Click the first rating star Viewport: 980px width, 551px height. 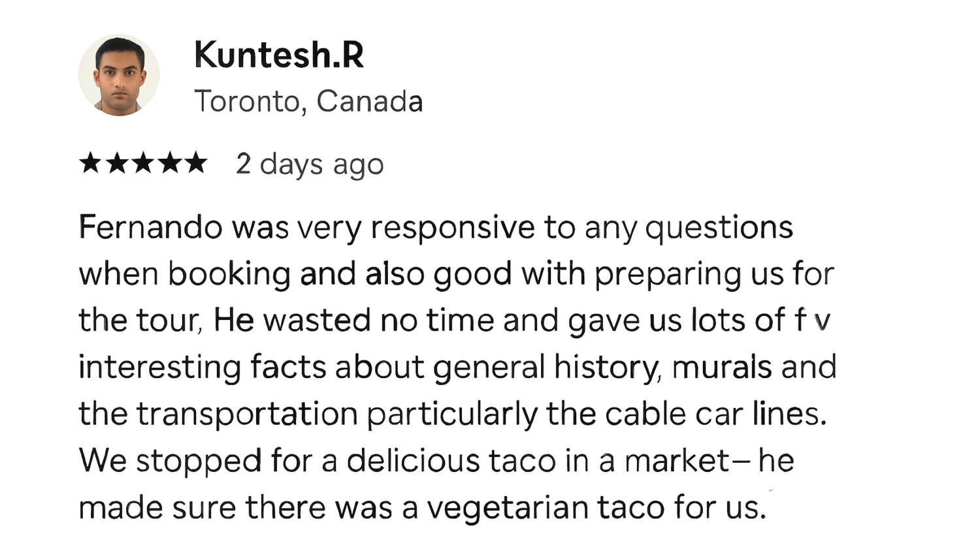click(90, 163)
